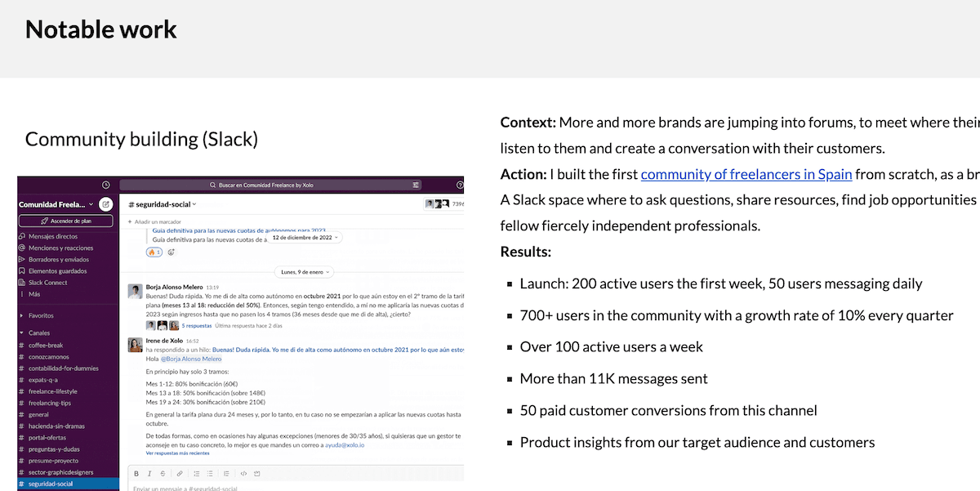This screenshot has height=491, width=980.
Task: Open the compose new message pencil icon
Action: tap(107, 204)
